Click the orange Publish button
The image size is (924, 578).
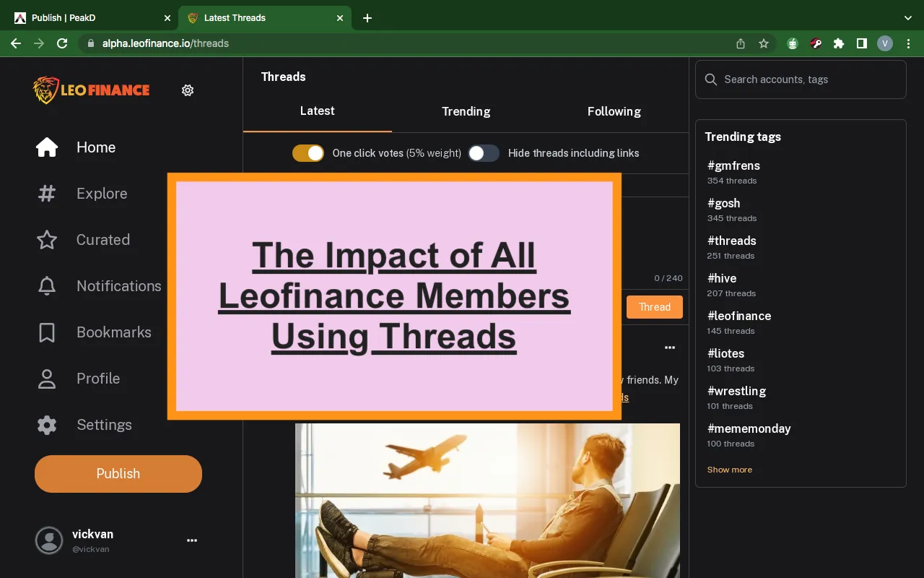point(118,474)
